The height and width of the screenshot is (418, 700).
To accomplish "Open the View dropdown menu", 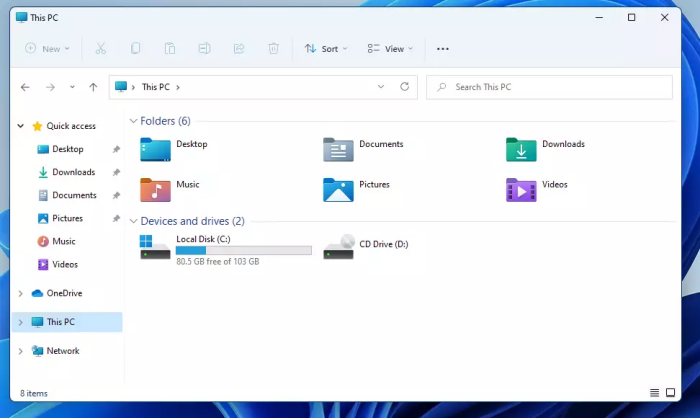I will [x=389, y=48].
